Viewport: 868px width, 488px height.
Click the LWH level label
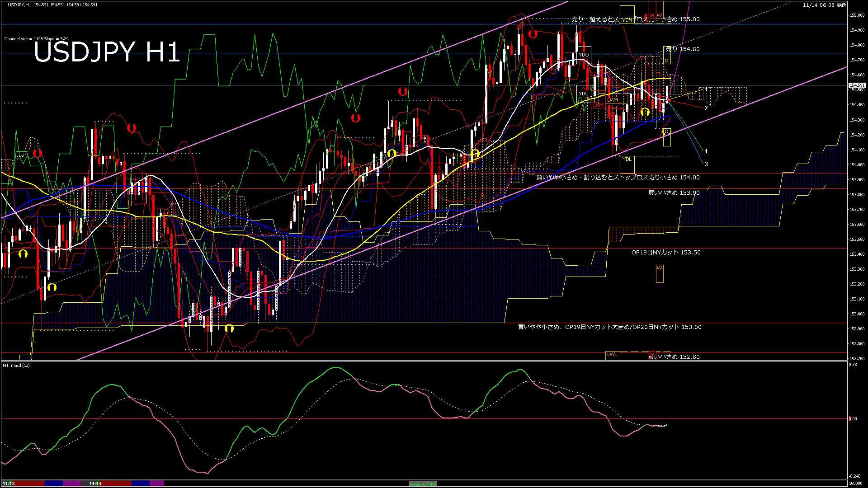coord(613,100)
